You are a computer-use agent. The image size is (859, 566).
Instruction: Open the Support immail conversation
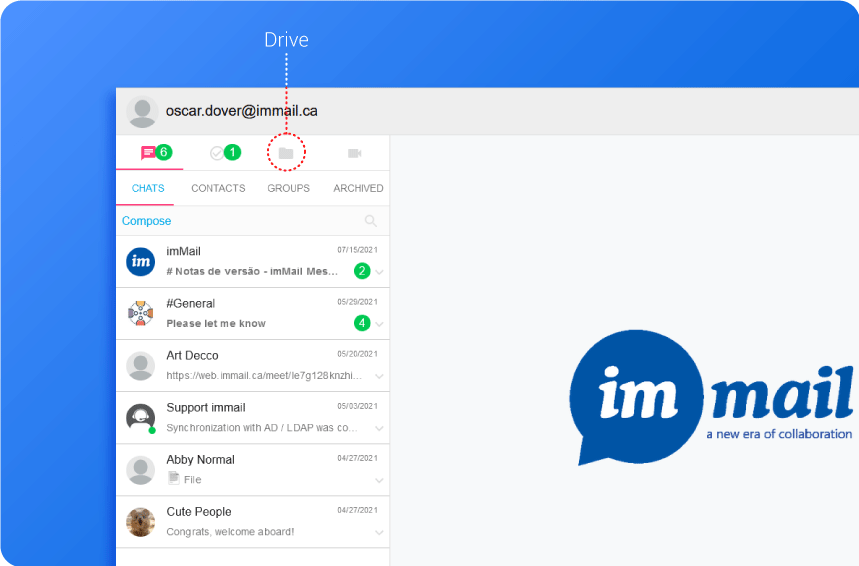tap(253, 418)
